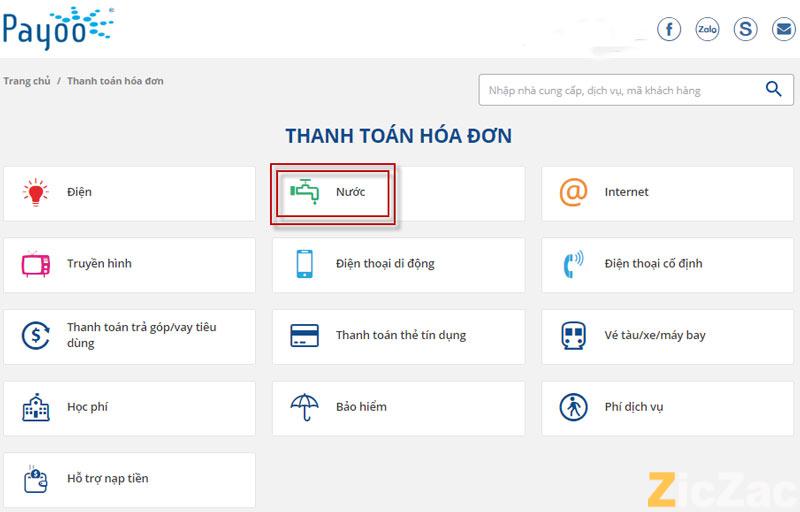Select the Nước bill category label
Viewport: 800px width, 512px height.
tap(351, 192)
